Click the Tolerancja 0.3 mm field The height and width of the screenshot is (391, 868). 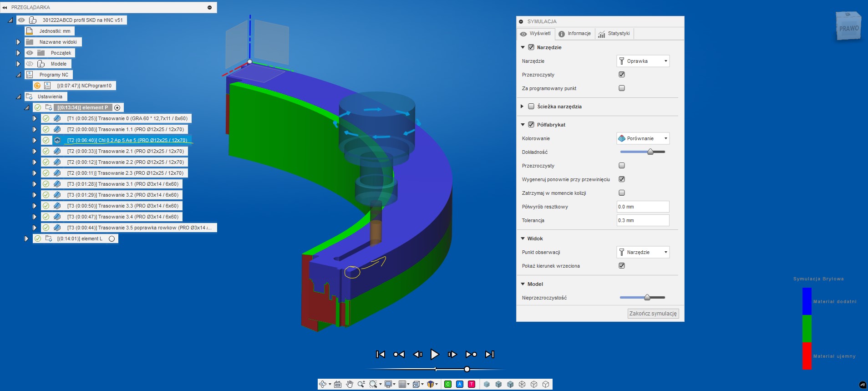click(x=643, y=220)
